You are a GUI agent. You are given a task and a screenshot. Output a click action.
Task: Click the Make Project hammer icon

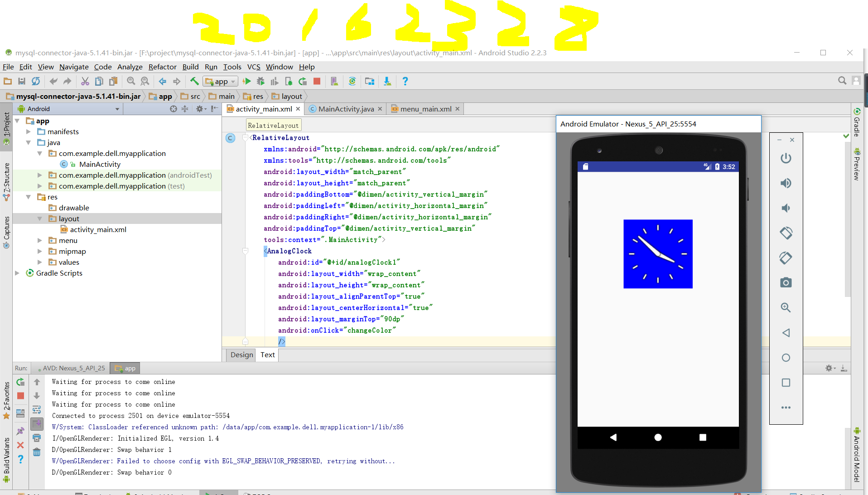194,81
